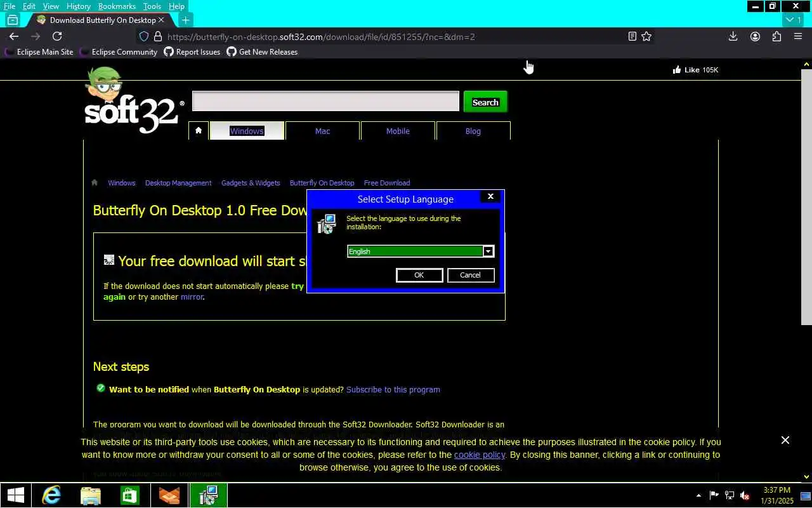Open Firefox View from the tab bar
This screenshot has height=508, width=812.
12,20
